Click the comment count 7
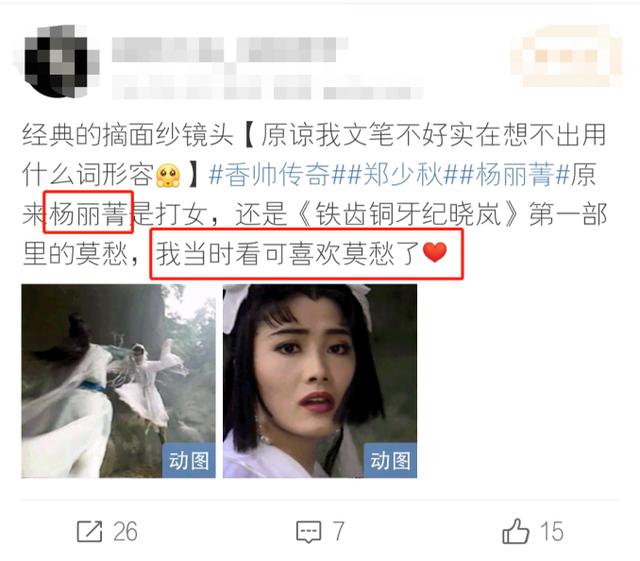 coord(339,532)
